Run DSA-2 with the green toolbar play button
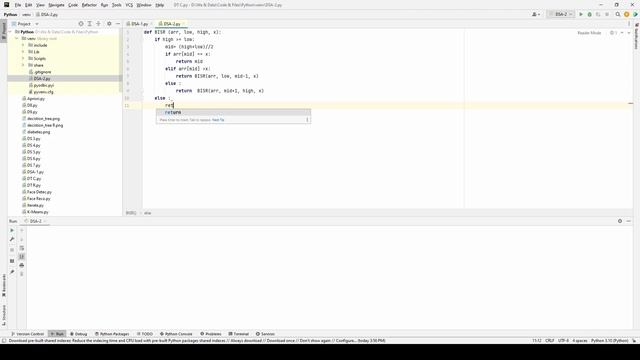 [581, 14]
